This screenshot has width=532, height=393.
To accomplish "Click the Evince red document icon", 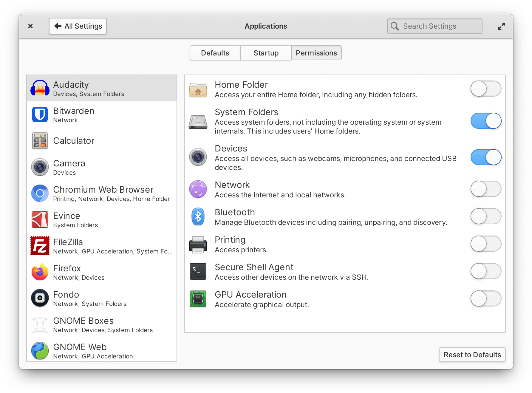I will tap(40, 219).
